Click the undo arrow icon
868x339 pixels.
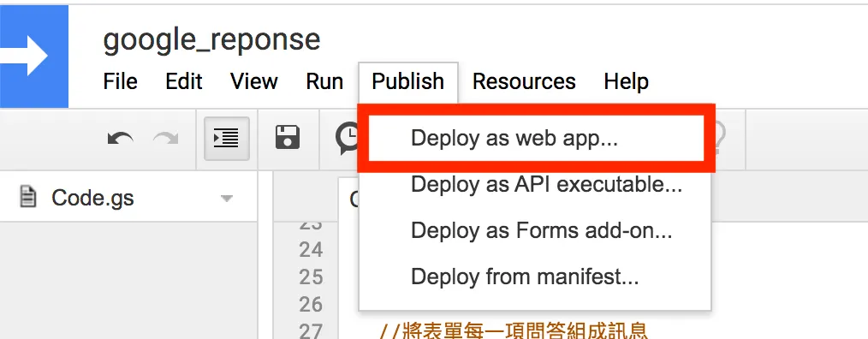[120, 139]
